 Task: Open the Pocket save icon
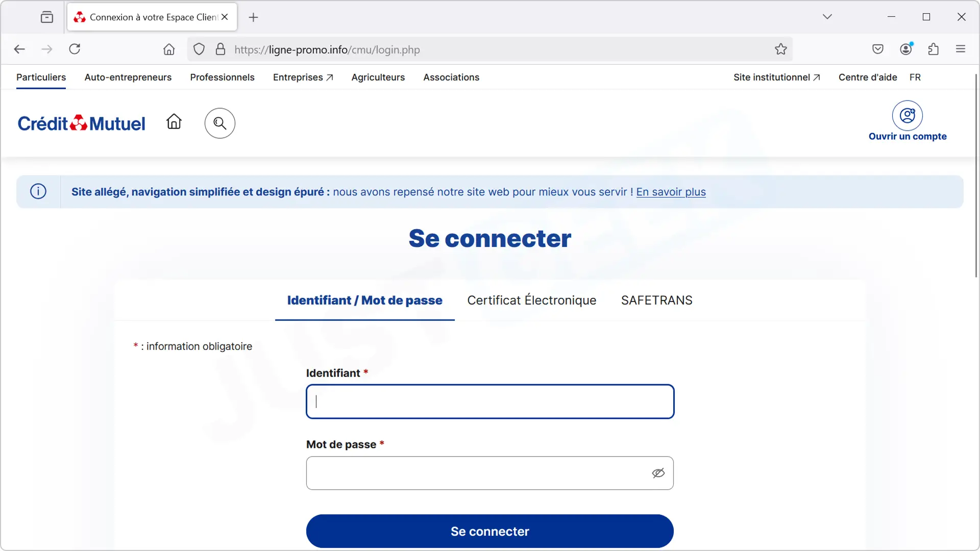[x=878, y=49]
